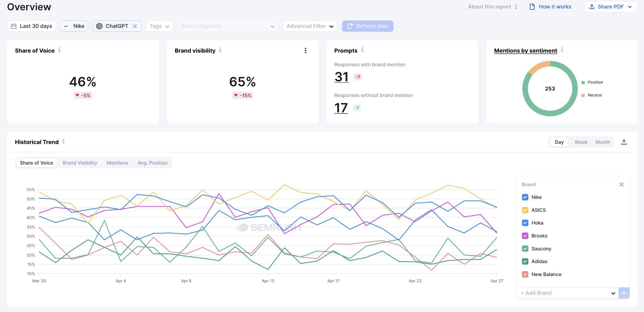Image resolution: width=644 pixels, height=312 pixels.
Task: Click the Refresh data button
Action: pos(368,26)
